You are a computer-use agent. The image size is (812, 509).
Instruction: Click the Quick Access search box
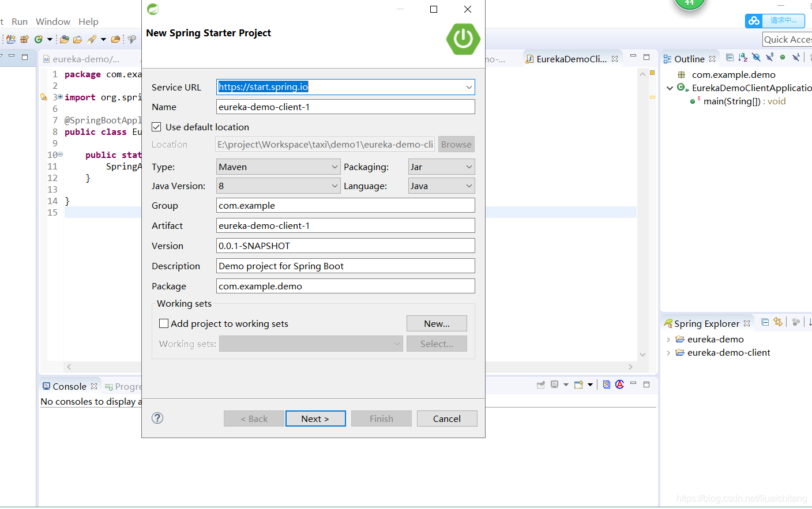(x=787, y=39)
